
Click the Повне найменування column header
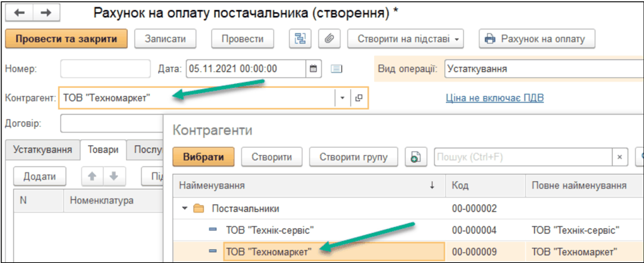(x=585, y=186)
